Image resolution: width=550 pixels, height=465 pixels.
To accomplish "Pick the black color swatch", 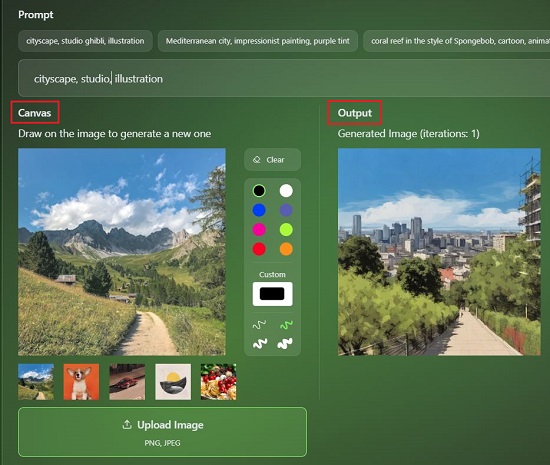I will pyautogui.click(x=259, y=191).
